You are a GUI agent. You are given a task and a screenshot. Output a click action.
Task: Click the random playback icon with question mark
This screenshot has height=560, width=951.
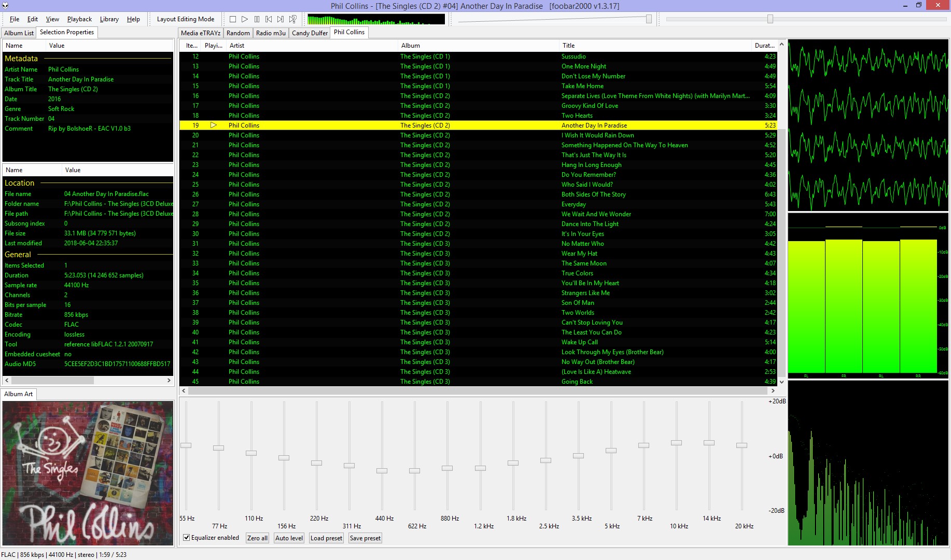tap(292, 19)
